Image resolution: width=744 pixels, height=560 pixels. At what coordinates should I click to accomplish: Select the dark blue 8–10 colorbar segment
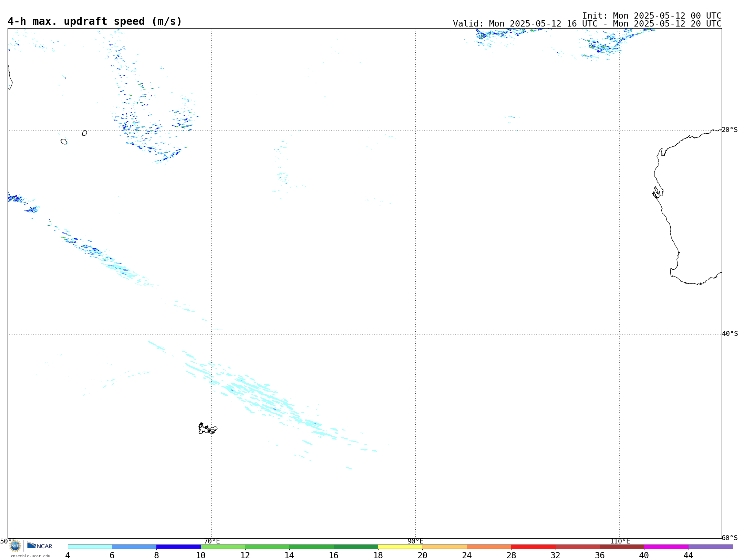pyautogui.click(x=178, y=547)
